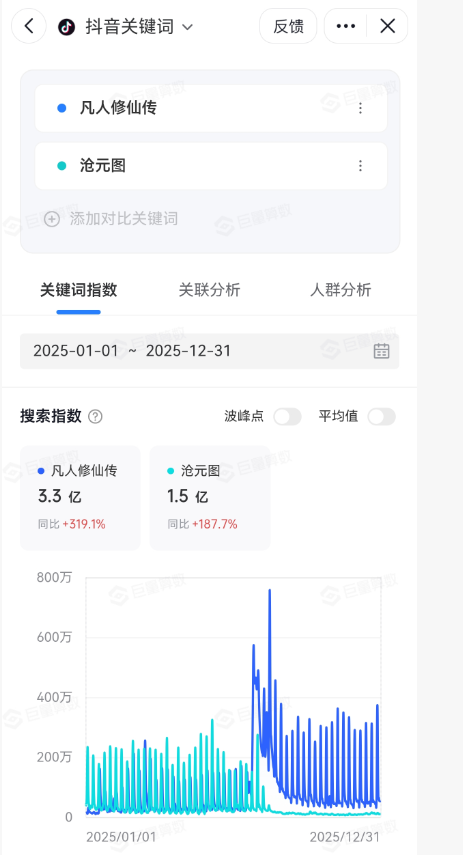Open the 反馈 feedback button
Viewport: 463px width, 855px height.
[x=288, y=26]
